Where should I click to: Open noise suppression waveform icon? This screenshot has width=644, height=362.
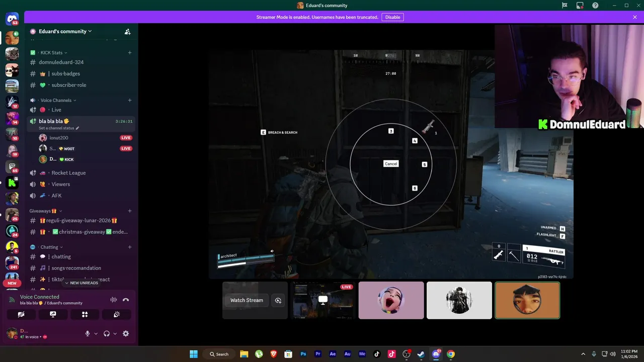[114, 300]
